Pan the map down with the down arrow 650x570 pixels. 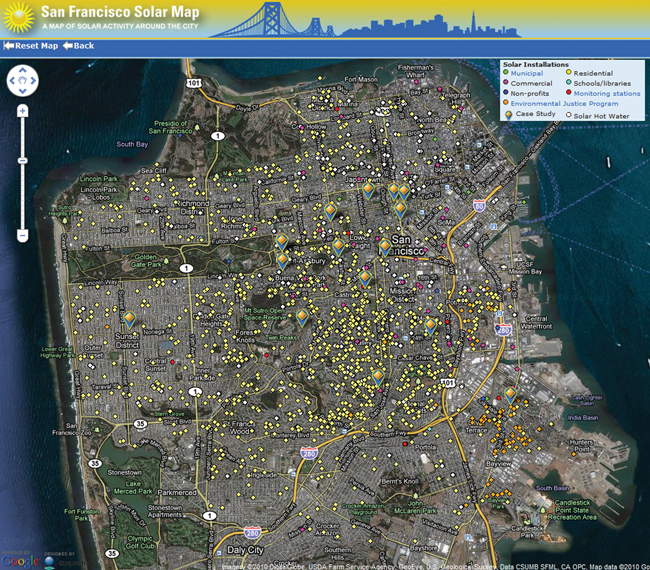pyautogui.click(x=23, y=91)
